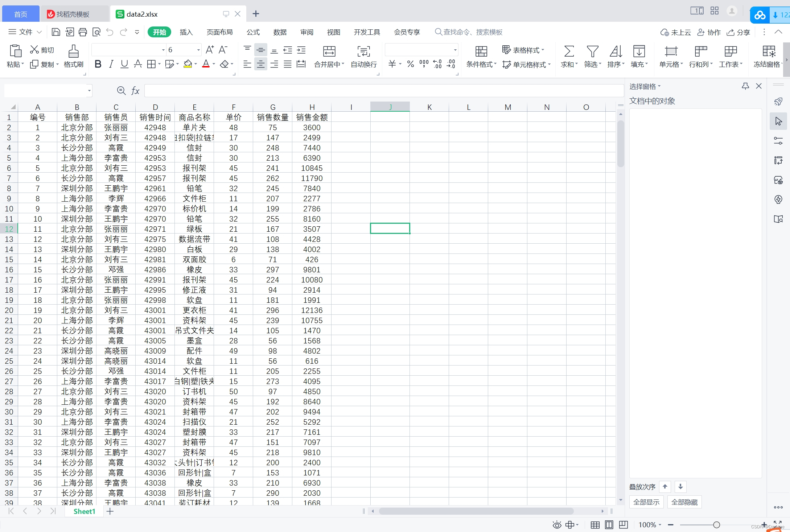This screenshot has width=790, height=532.
Task: Switch to the 插入 ribbon tab
Action: 186,32
